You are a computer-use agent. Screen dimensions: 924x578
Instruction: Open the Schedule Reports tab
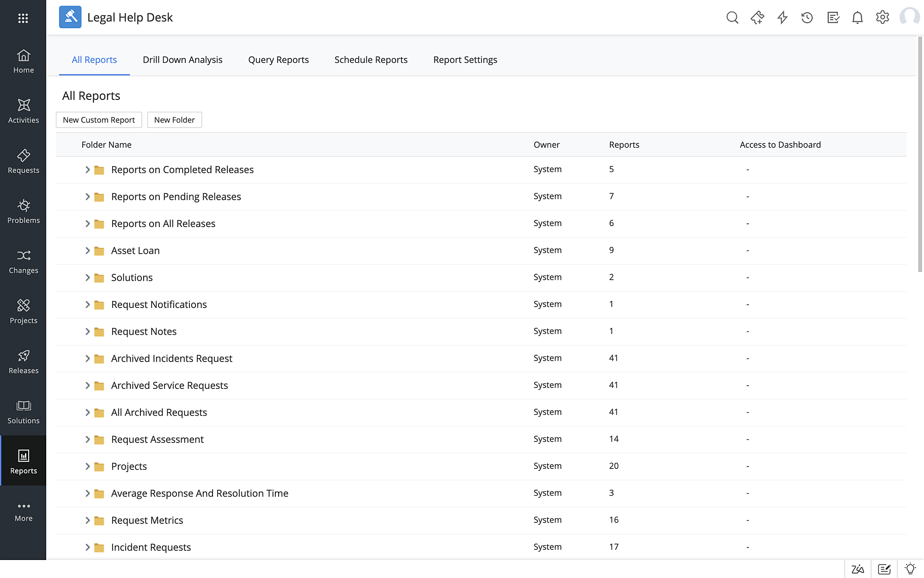(371, 59)
